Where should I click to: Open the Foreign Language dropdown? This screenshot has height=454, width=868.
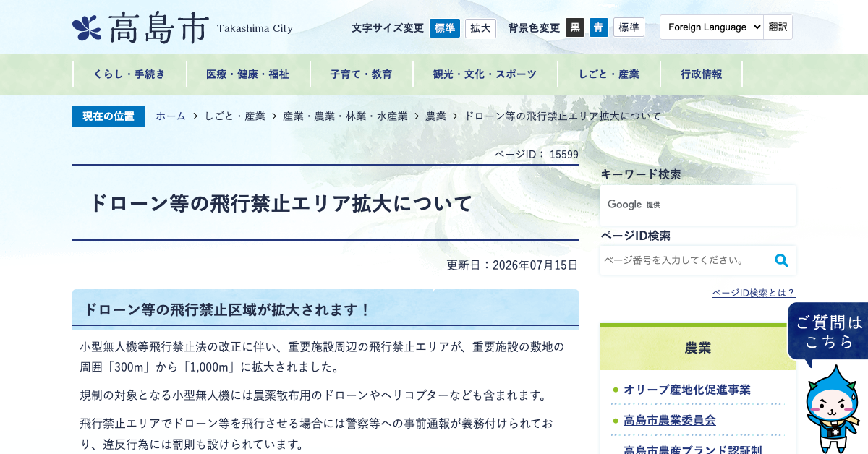click(x=712, y=27)
